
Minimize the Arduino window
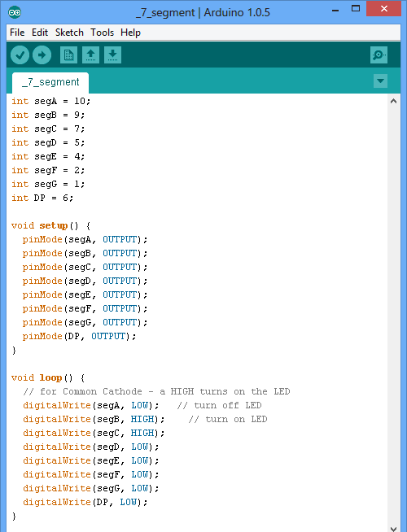(335, 11)
